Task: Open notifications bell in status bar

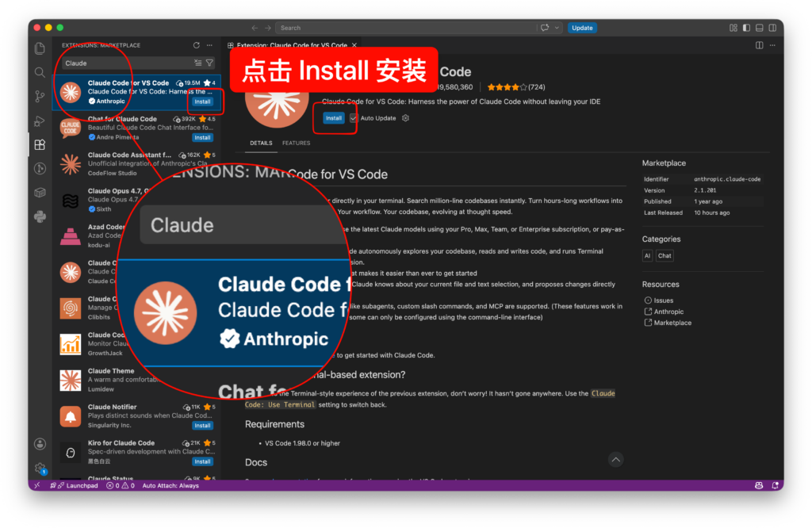Action: click(x=775, y=485)
